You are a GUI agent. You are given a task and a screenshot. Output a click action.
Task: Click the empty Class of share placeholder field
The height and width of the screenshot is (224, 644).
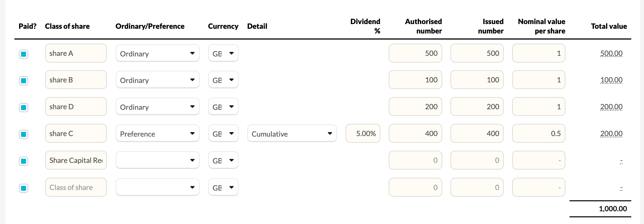tap(76, 187)
